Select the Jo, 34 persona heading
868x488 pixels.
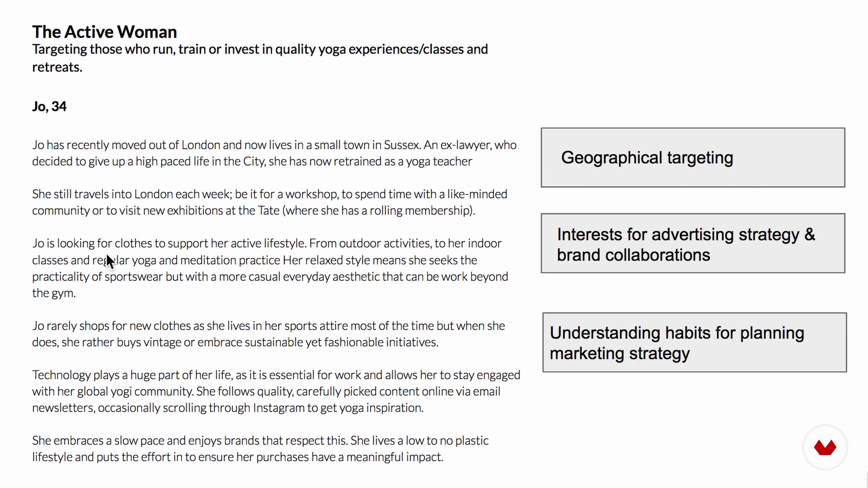pos(49,106)
